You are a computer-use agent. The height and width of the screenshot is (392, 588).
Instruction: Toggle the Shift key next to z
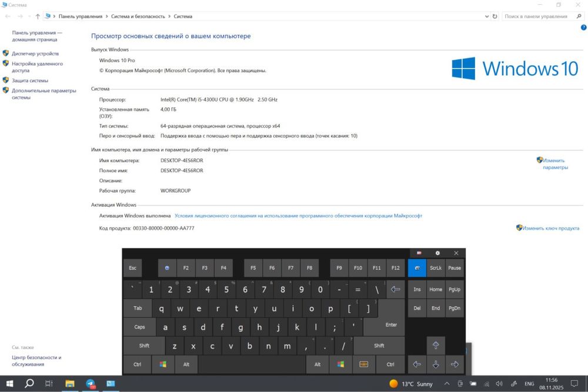click(144, 346)
